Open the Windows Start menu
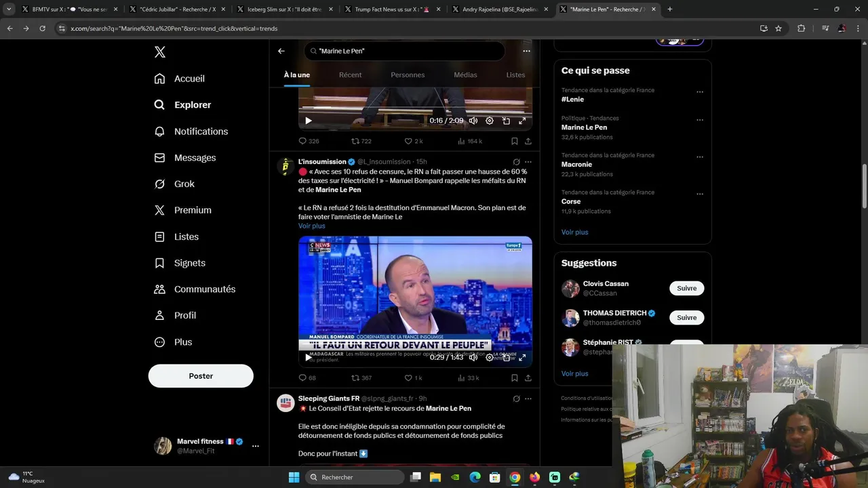 coord(294,477)
